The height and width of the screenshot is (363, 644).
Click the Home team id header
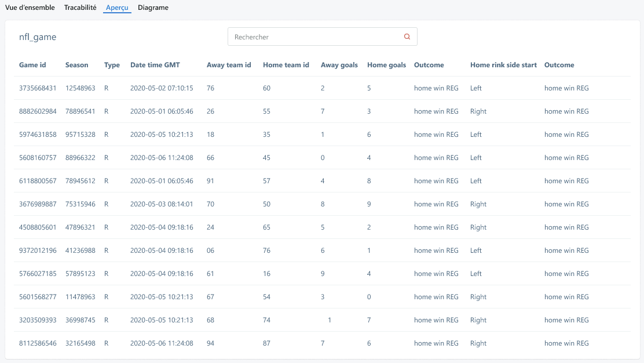286,65
